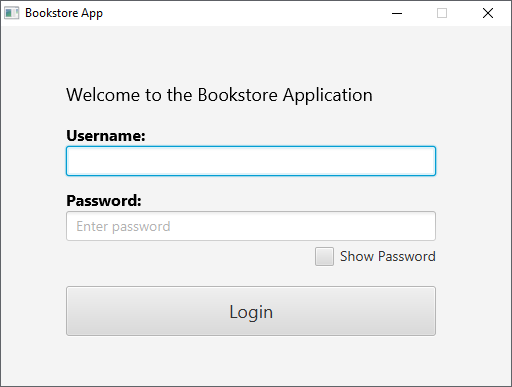Click the Bookstore App title bar icon
The image size is (512, 387).
tap(11, 13)
